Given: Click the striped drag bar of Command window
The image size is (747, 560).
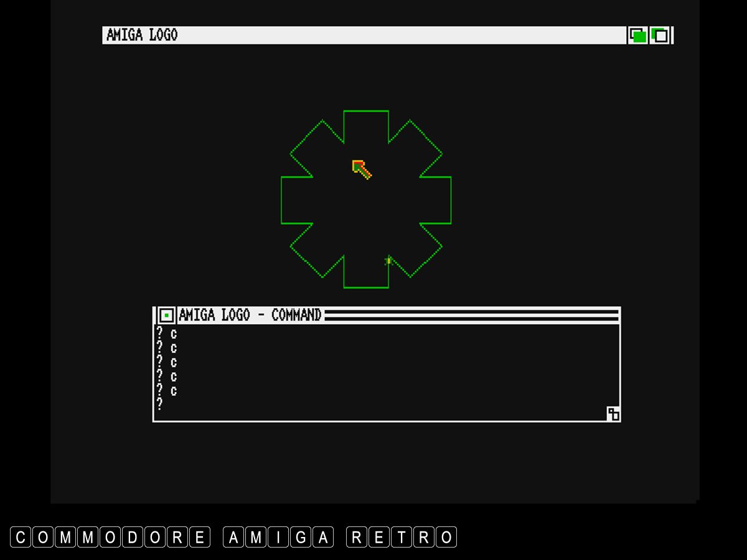Looking at the screenshot, I should 471,315.
